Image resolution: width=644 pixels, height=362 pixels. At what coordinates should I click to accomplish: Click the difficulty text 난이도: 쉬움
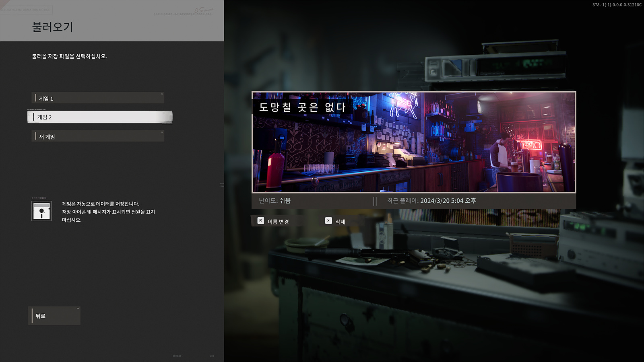click(275, 201)
